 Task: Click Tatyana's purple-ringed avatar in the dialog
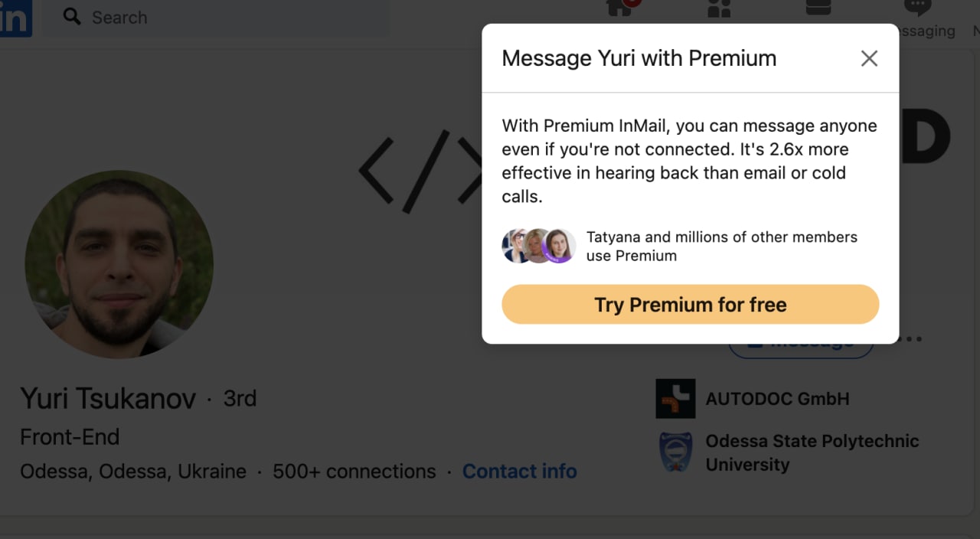coord(559,246)
